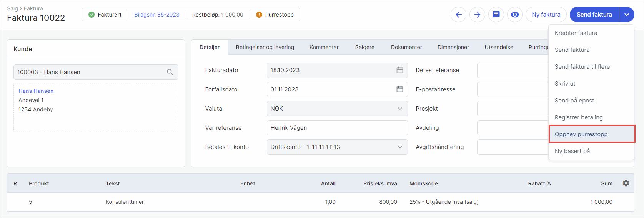Open the comment bubble icon
The image size is (644, 218).
[x=496, y=15]
